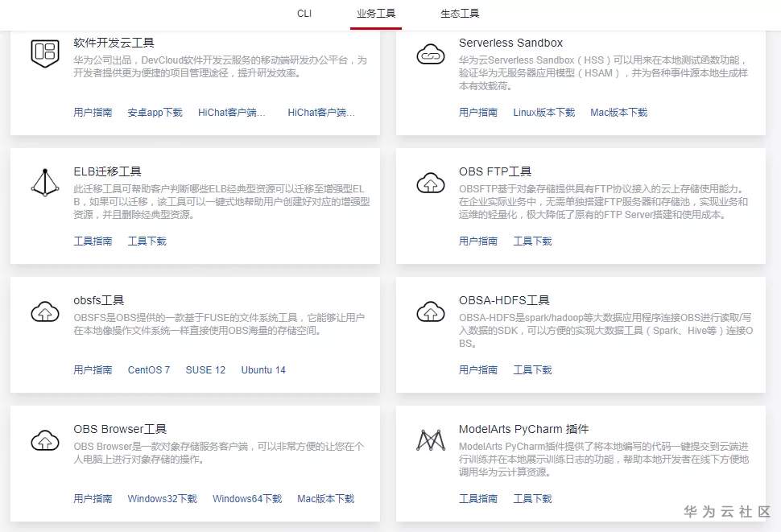Click the OBSA-HDFS工具 heading
Image resolution: width=781 pixels, height=532 pixels.
point(504,300)
